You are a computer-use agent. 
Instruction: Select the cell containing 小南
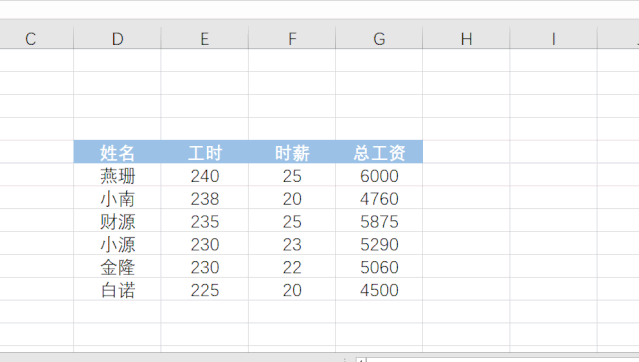click(117, 198)
